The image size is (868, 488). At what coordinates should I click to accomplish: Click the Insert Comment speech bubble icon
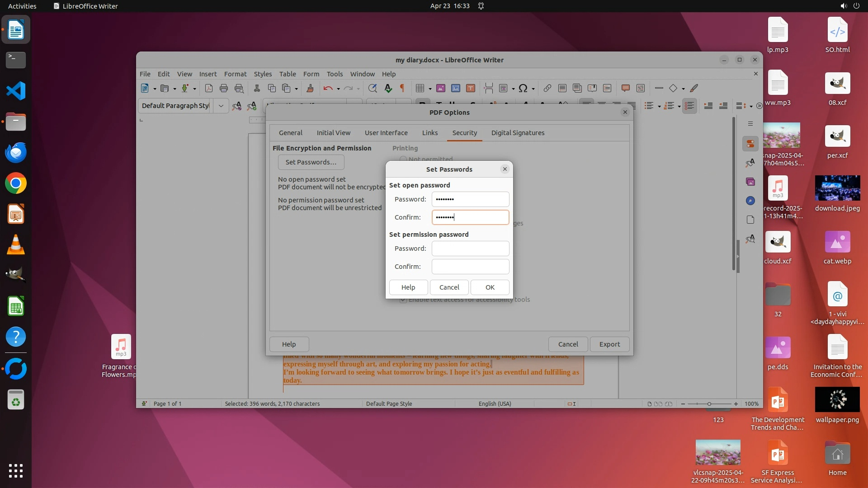[626, 89]
